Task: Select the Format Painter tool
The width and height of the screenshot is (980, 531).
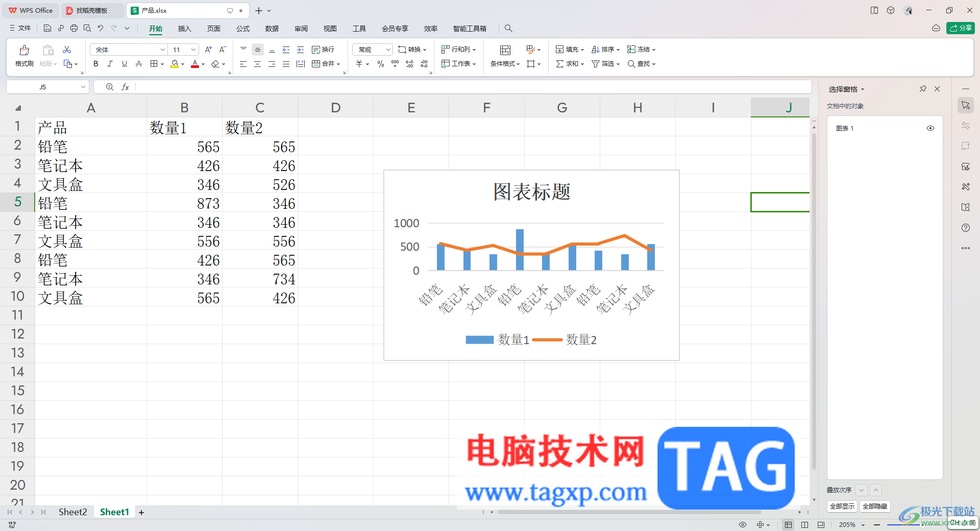Action: [x=24, y=56]
